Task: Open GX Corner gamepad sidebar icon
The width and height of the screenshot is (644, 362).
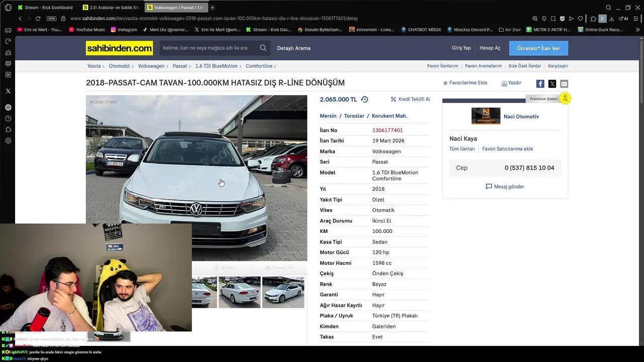Action: 8,30
